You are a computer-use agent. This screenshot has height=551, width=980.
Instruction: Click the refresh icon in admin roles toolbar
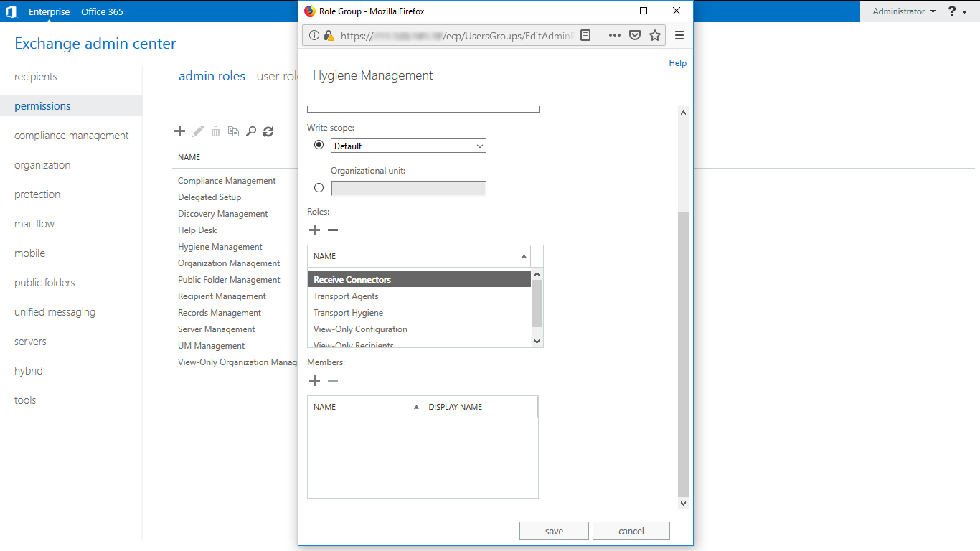point(268,131)
